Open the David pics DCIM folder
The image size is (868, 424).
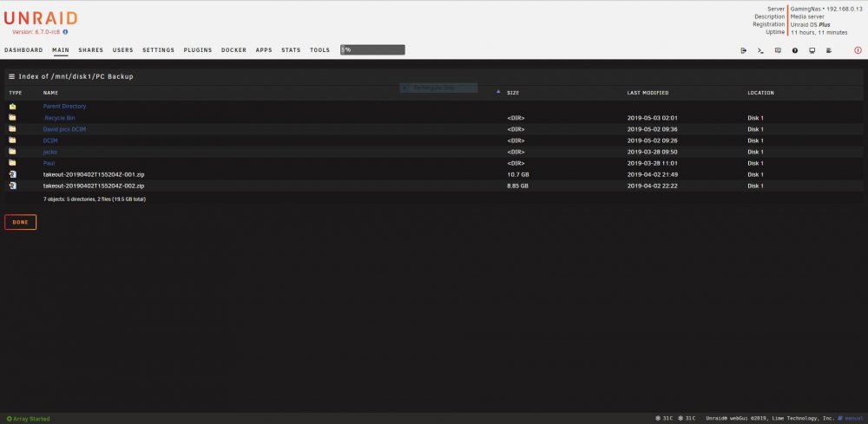(64, 129)
